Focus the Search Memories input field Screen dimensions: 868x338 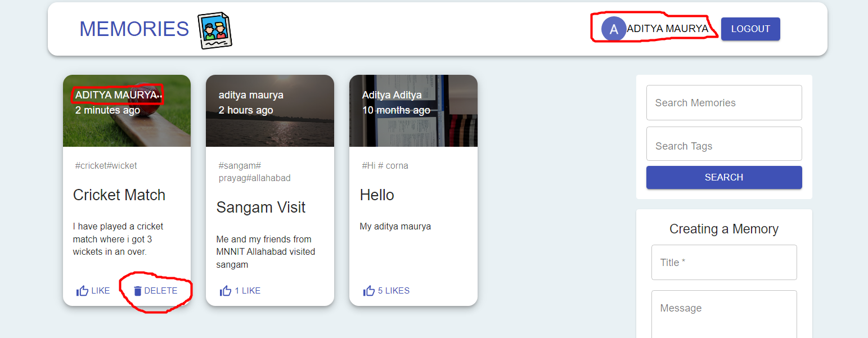click(723, 102)
